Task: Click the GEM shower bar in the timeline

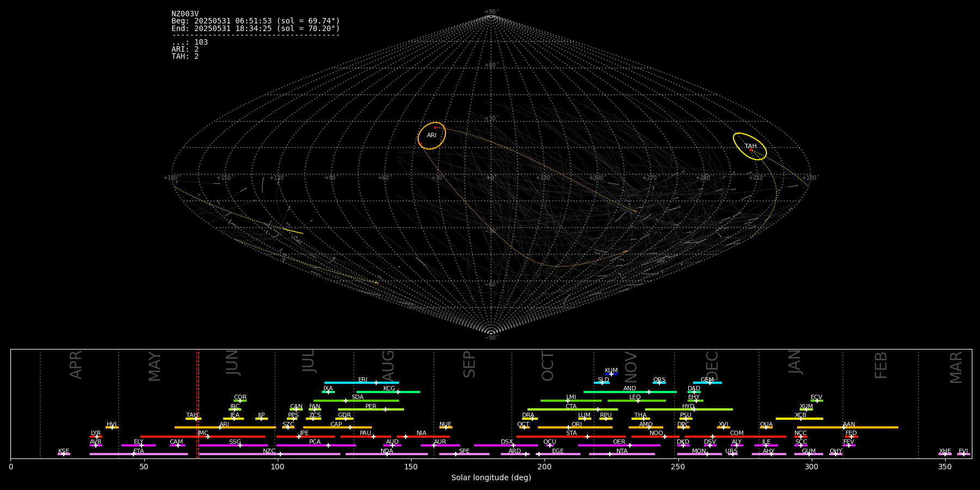Action: (707, 383)
